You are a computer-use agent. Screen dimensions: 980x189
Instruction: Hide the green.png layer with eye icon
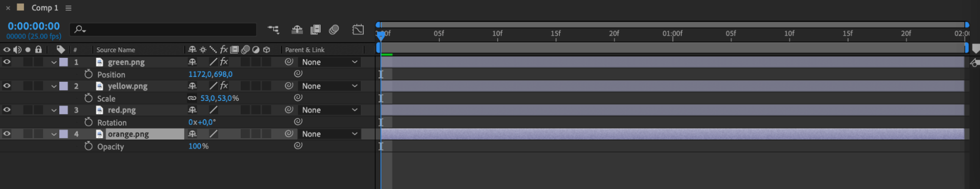[x=7, y=62]
